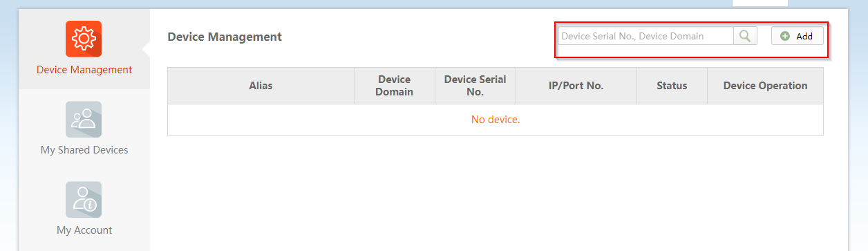Click the arrow pointer beside Device Management sidebar

pyautogui.click(x=146, y=49)
